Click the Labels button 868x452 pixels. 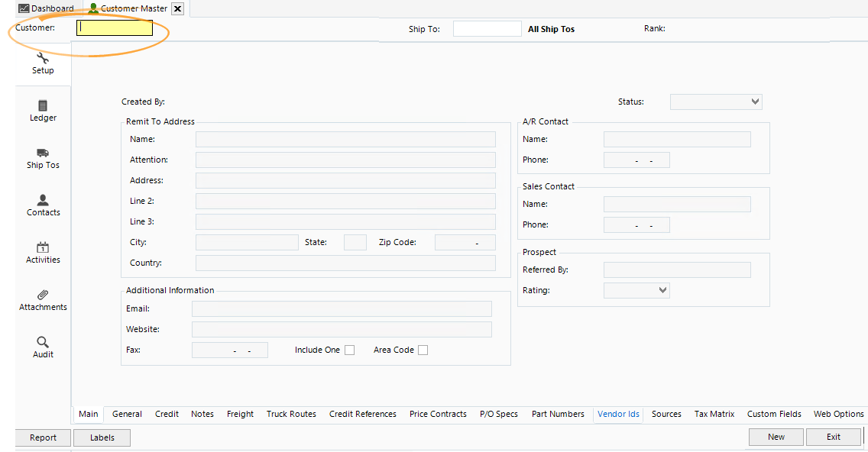102,437
